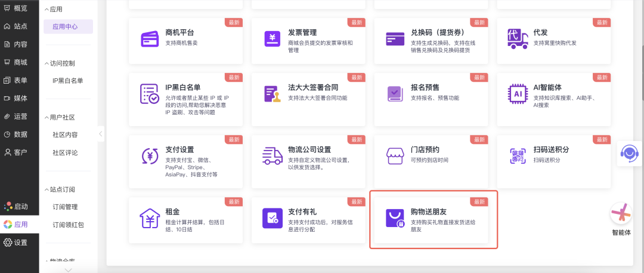Click the AI智能体 chip icon

[x=517, y=94]
